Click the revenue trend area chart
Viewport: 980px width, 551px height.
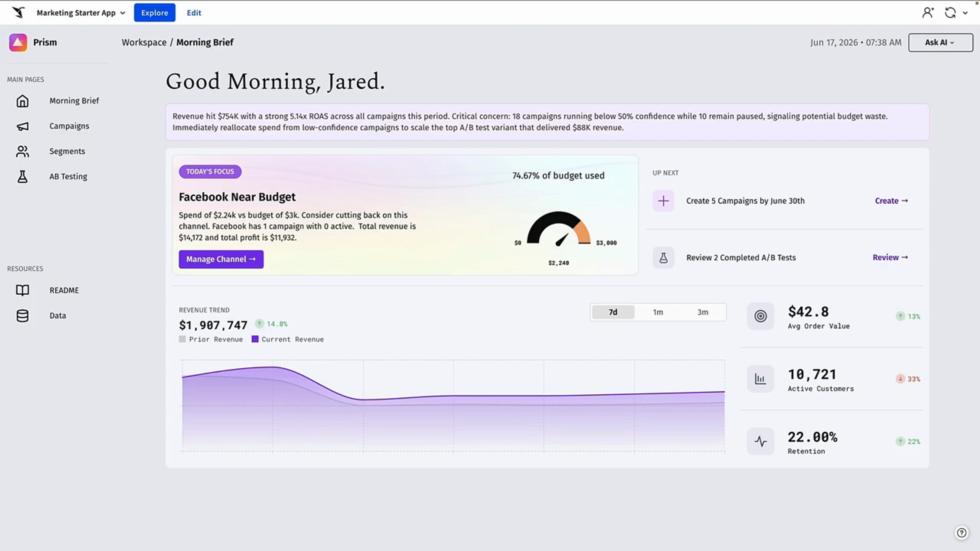[x=453, y=406]
